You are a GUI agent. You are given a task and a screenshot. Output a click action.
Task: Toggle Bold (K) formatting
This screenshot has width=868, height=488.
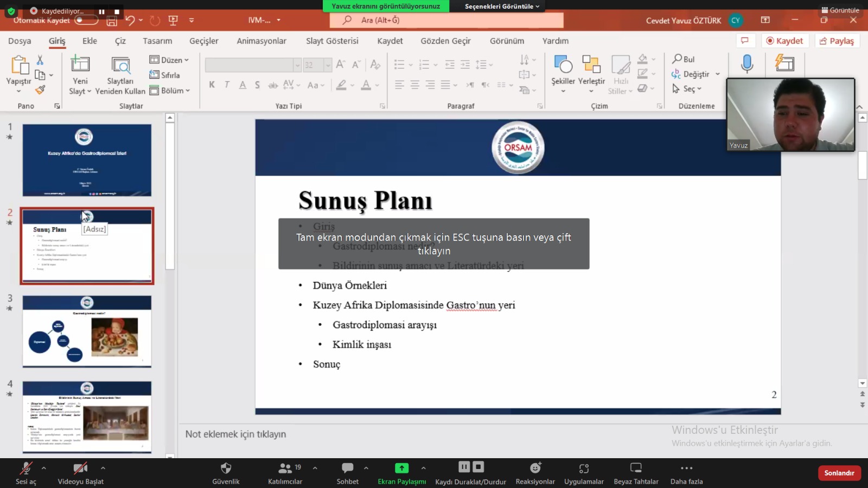(212, 85)
